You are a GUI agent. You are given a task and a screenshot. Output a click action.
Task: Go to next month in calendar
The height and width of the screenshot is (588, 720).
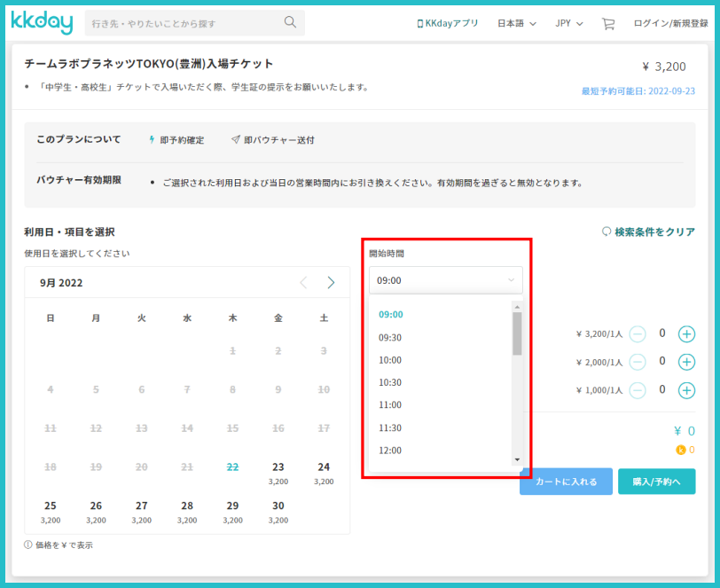point(331,283)
